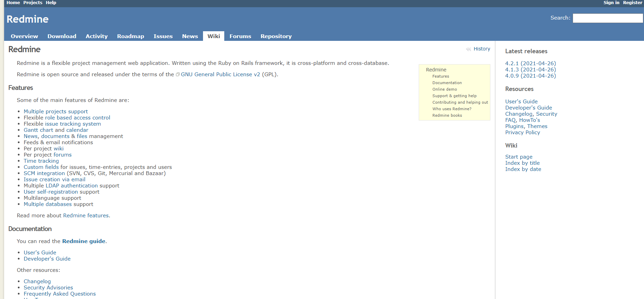Screen dimensions: 644x299
Task: Open the Security link in Resources sidebar
Action: 547,114
